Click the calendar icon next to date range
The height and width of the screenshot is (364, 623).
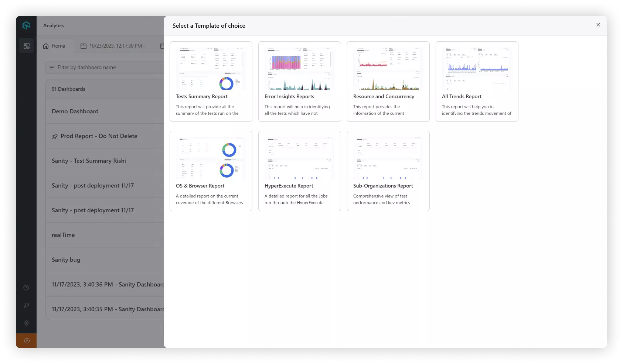point(84,46)
